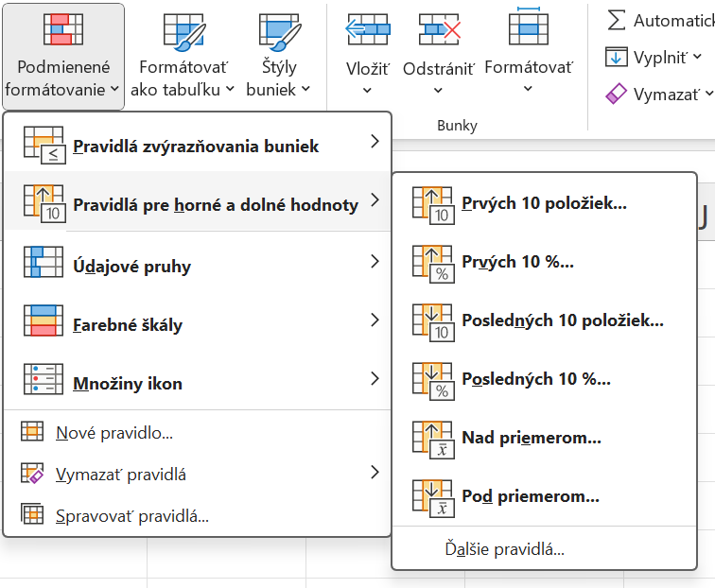
Task: Click the Vyplniť button label
Action: point(660,58)
